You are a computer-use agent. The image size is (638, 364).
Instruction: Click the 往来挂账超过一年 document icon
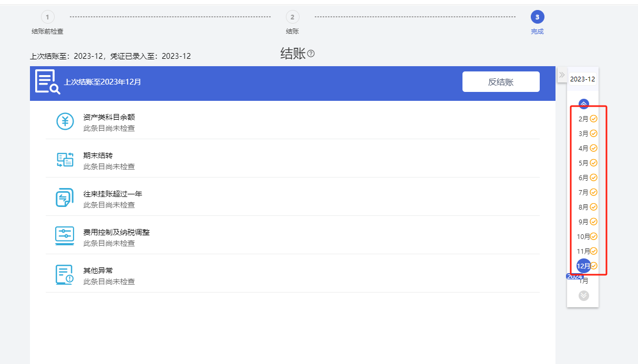point(65,197)
